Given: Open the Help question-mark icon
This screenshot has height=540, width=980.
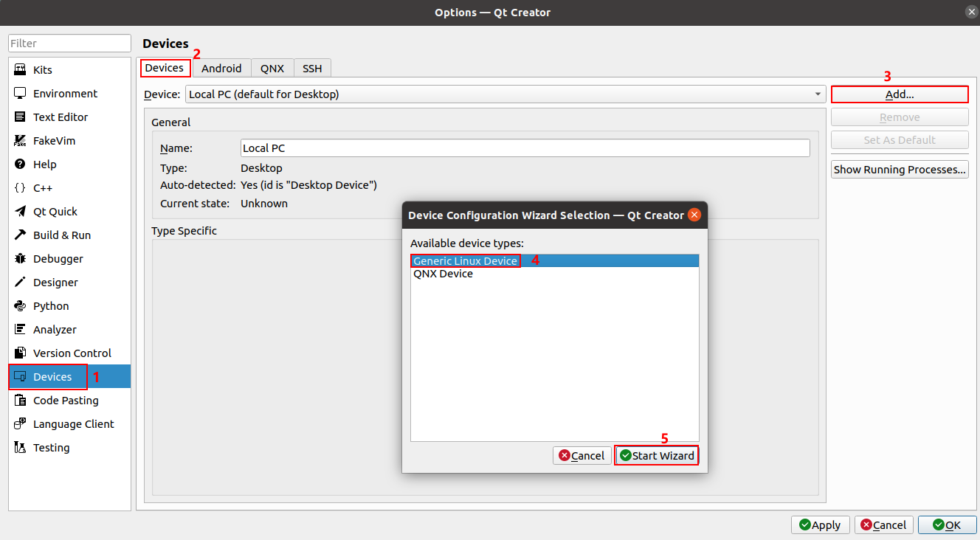Looking at the screenshot, I should click(x=20, y=165).
